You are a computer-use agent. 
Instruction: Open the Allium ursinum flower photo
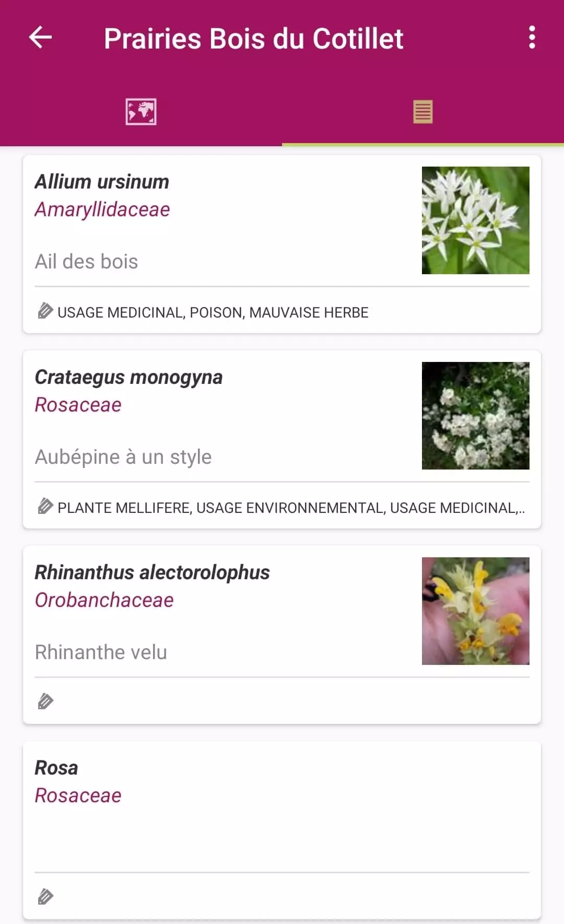475,220
